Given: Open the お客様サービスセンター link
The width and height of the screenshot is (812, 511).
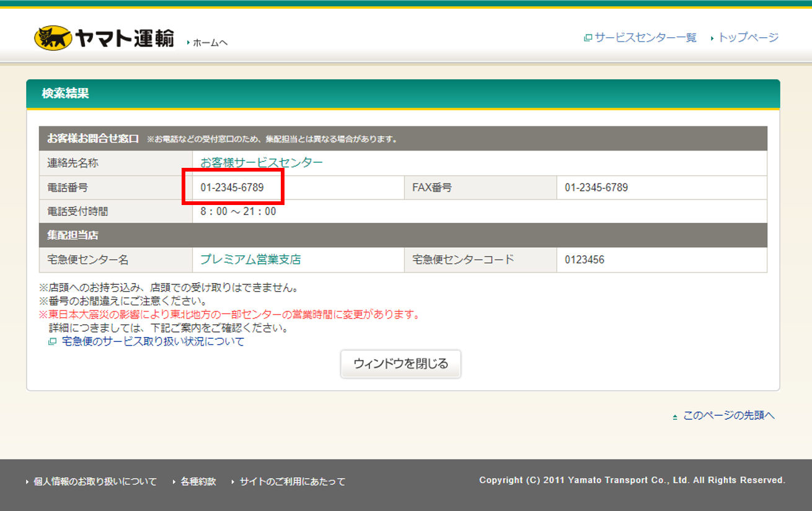Looking at the screenshot, I should click(261, 163).
